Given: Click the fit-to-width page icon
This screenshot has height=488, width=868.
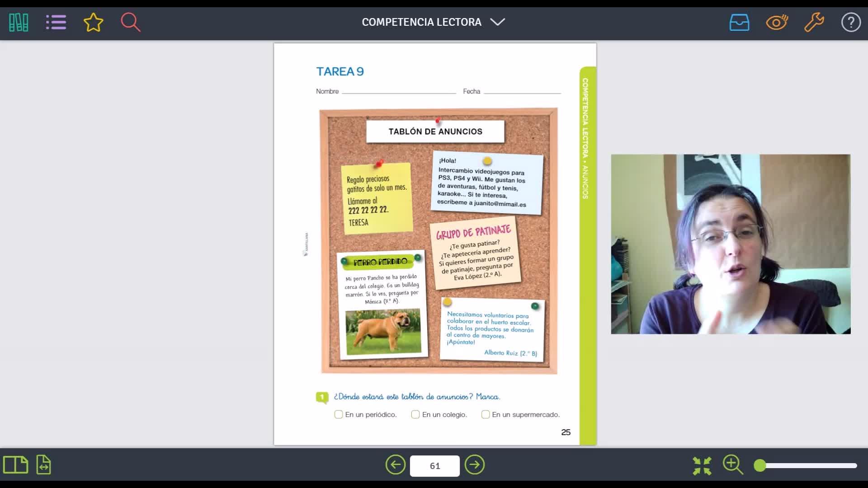Looking at the screenshot, I should click(x=44, y=465).
